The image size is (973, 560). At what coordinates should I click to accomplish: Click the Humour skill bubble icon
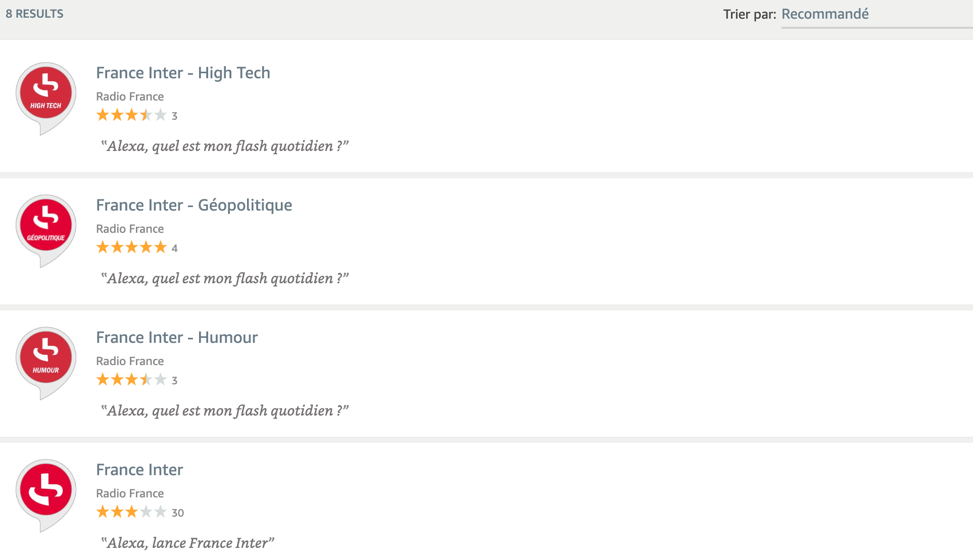[46, 363]
